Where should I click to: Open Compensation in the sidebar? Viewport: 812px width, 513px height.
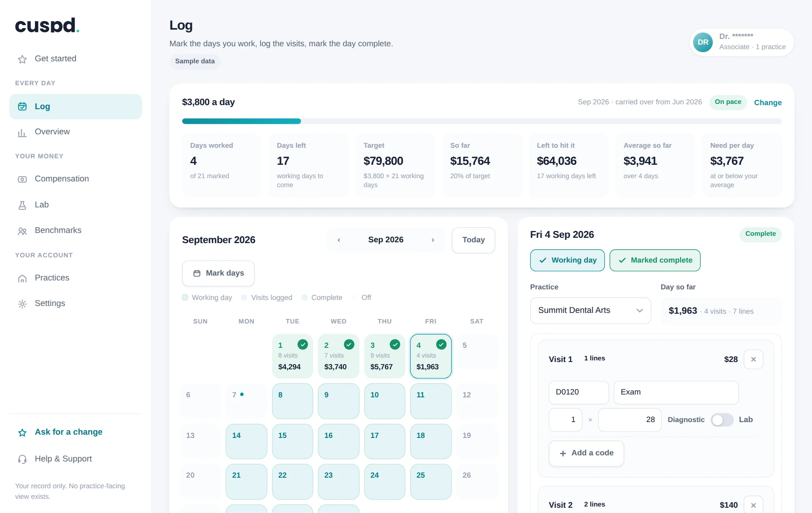pyautogui.click(x=76, y=179)
